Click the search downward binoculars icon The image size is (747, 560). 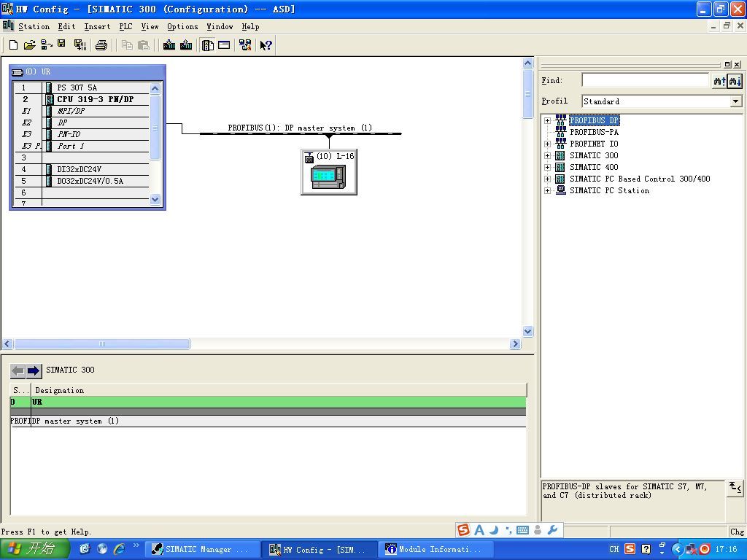[x=735, y=81]
